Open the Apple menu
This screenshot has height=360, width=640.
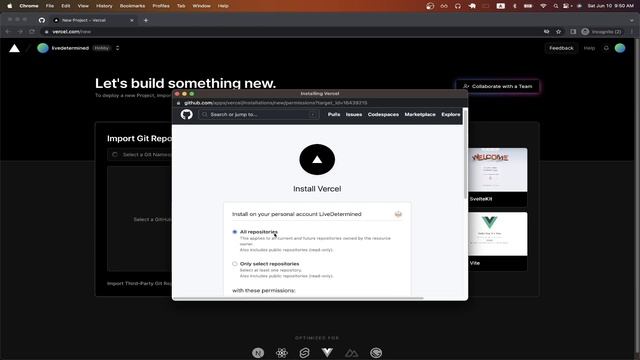tap(9, 6)
